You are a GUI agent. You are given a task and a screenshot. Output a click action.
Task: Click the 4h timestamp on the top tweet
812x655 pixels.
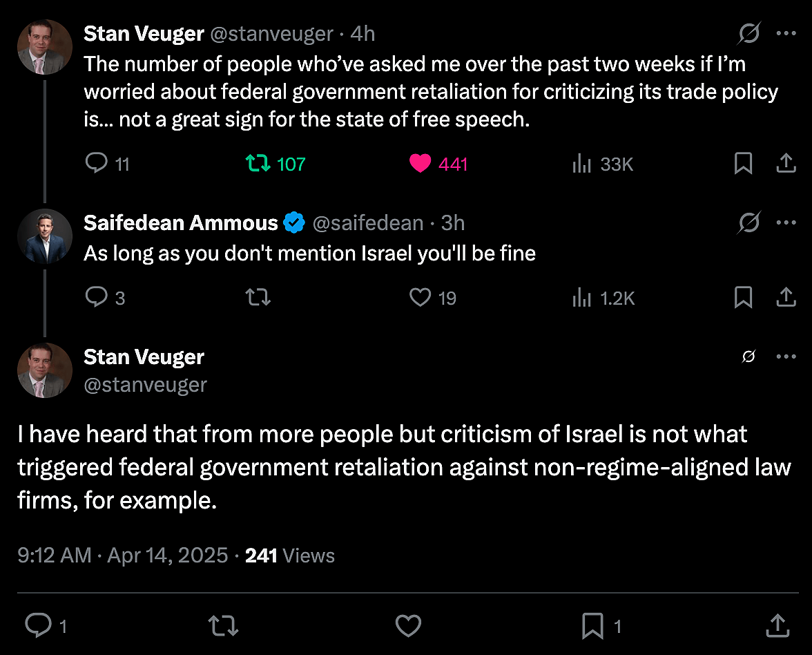pos(362,32)
